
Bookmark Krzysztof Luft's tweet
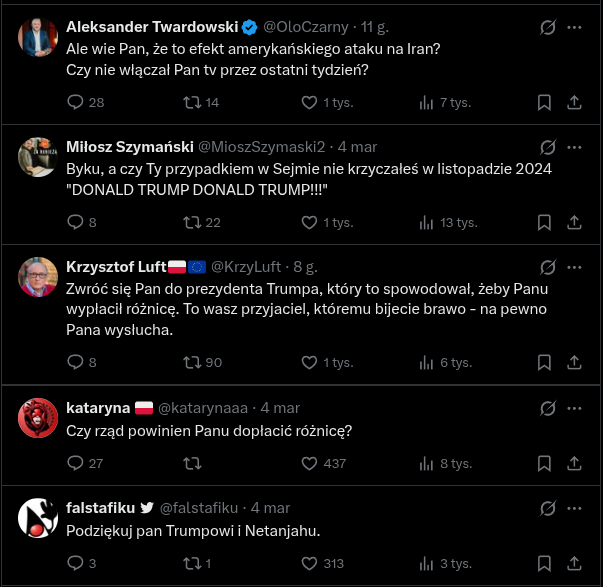[544, 362]
